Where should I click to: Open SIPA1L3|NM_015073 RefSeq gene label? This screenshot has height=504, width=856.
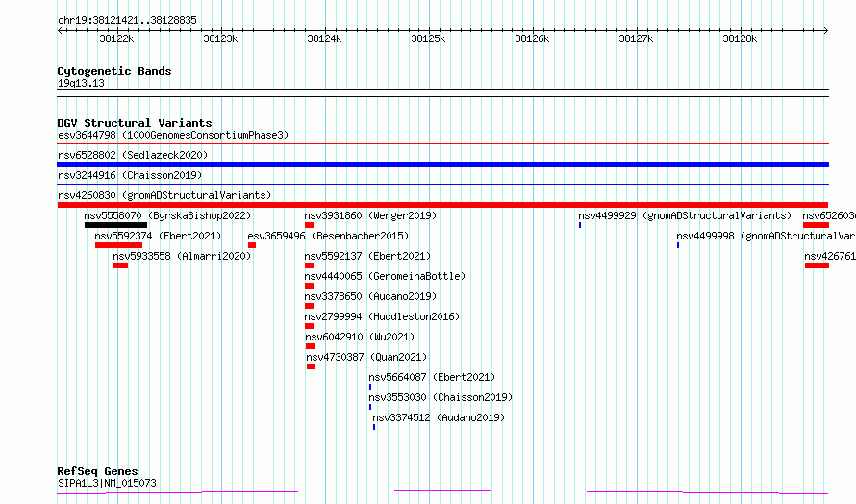(x=107, y=483)
